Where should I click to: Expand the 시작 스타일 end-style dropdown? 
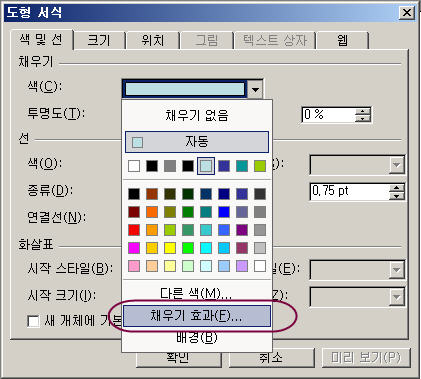click(x=397, y=269)
